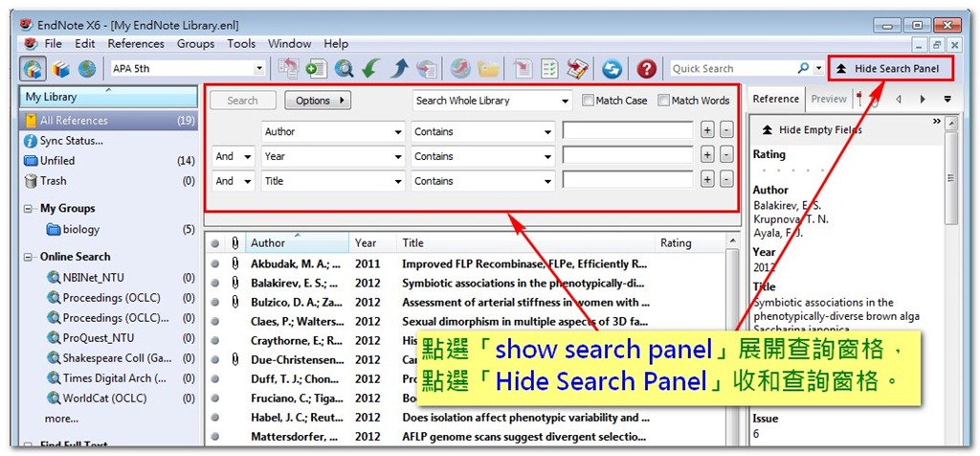This screenshot has width=980, height=456.
Task: Create a New Reference with toolbar icon
Action: pos(316,68)
